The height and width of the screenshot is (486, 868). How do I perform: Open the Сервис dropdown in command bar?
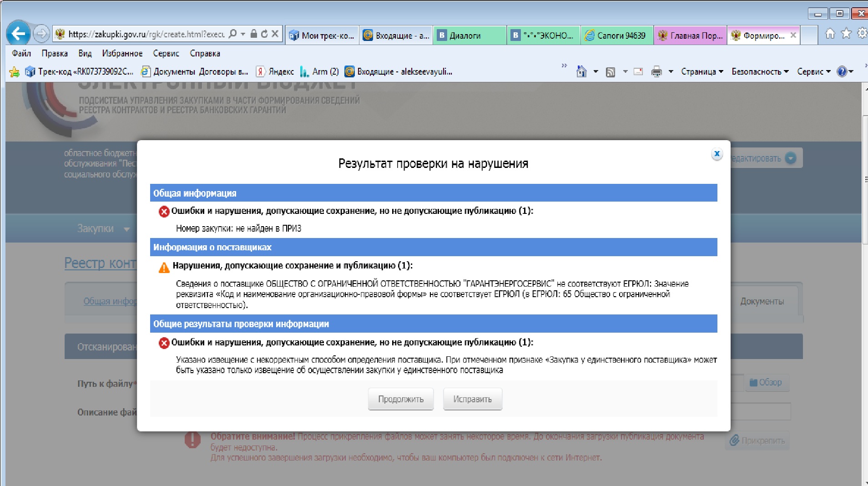(x=813, y=71)
